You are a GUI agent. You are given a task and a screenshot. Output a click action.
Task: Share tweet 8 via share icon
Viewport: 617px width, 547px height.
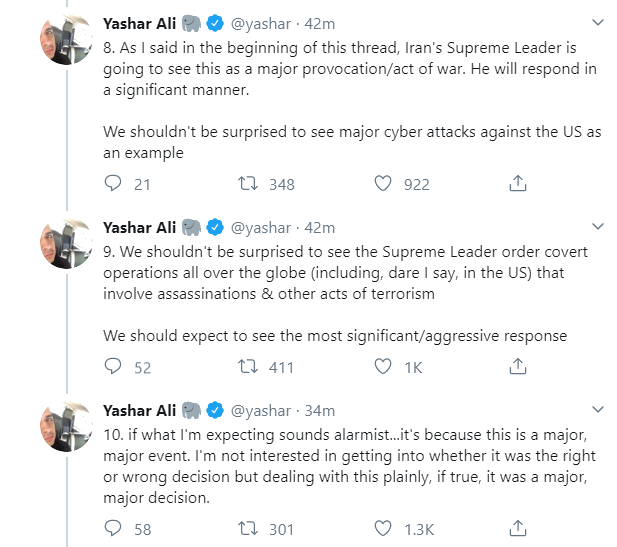coord(517,184)
